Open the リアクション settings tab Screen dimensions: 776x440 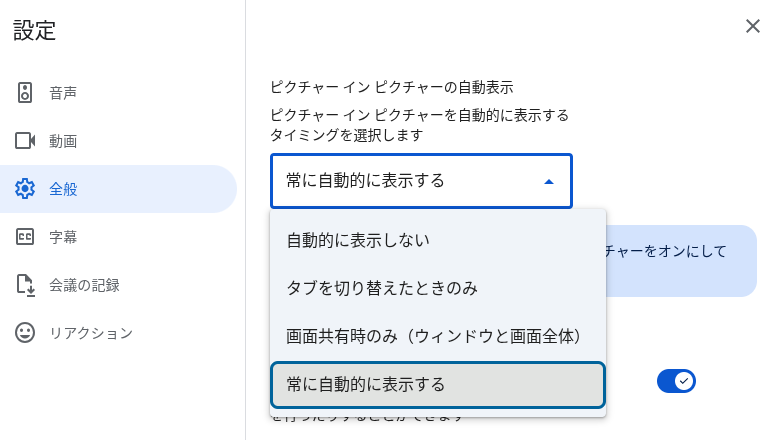tap(91, 333)
